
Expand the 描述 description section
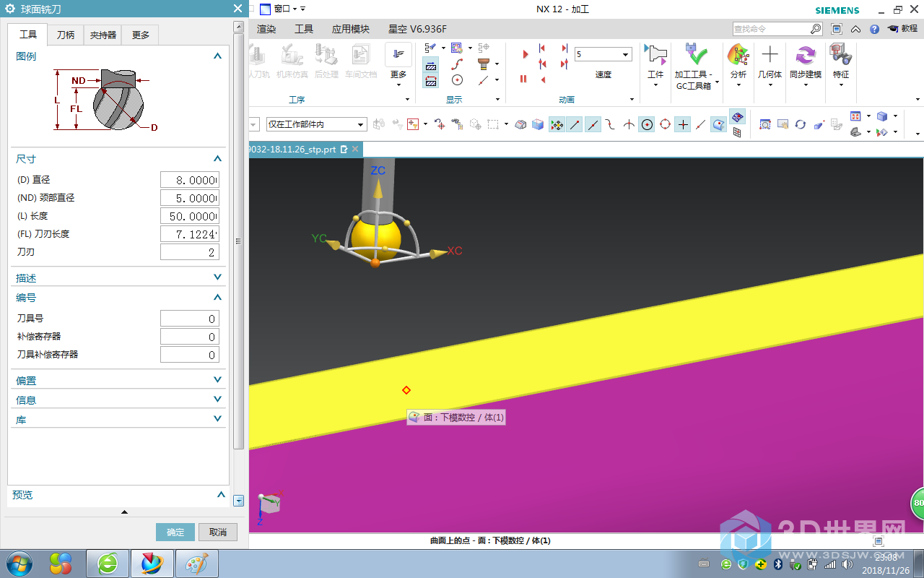pos(217,277)
